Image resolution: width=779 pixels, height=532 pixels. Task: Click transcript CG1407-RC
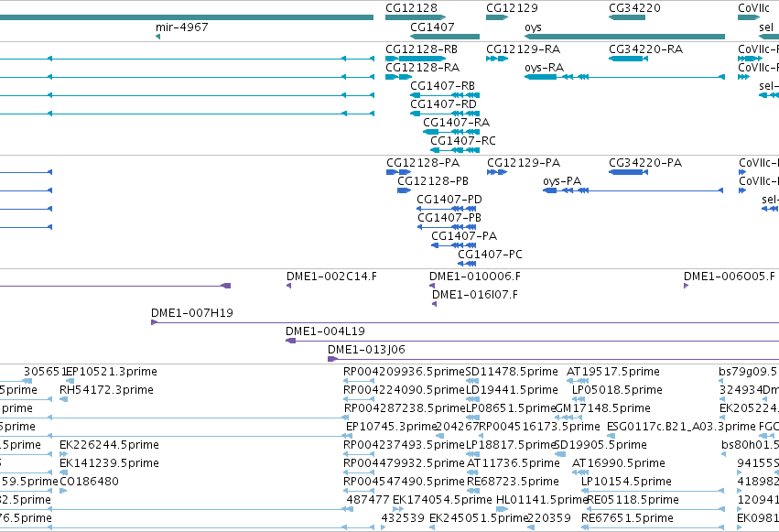click(x=463, y=141)
